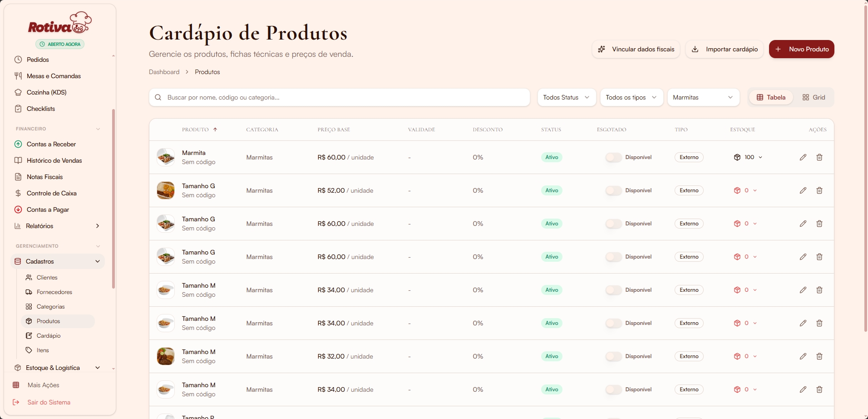This screenshot has width=868, height=419.
Task: Click Contas a Pagar arrow-down icon
Action: (18, 209)
